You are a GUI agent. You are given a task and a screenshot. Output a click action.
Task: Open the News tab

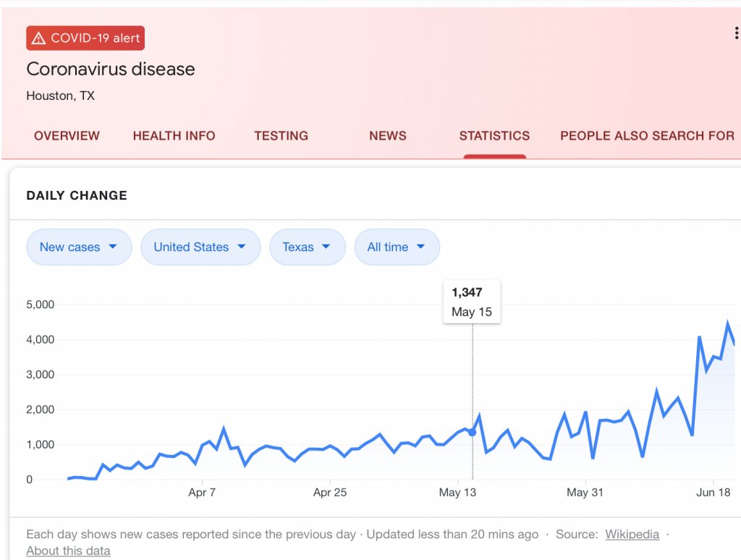pyautogui.click(x=388, y=135)
